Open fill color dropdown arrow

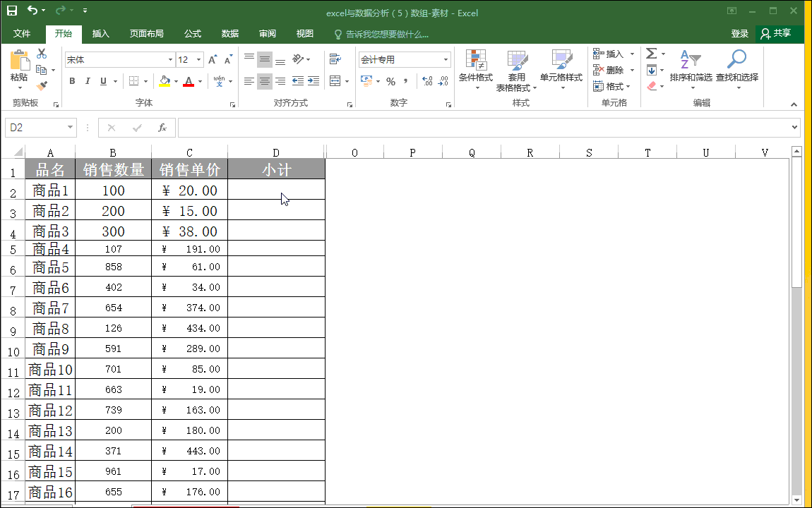(176, 81)
